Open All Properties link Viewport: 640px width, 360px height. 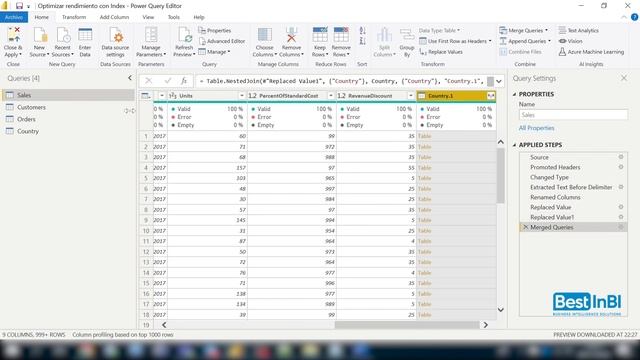(536, 128)
